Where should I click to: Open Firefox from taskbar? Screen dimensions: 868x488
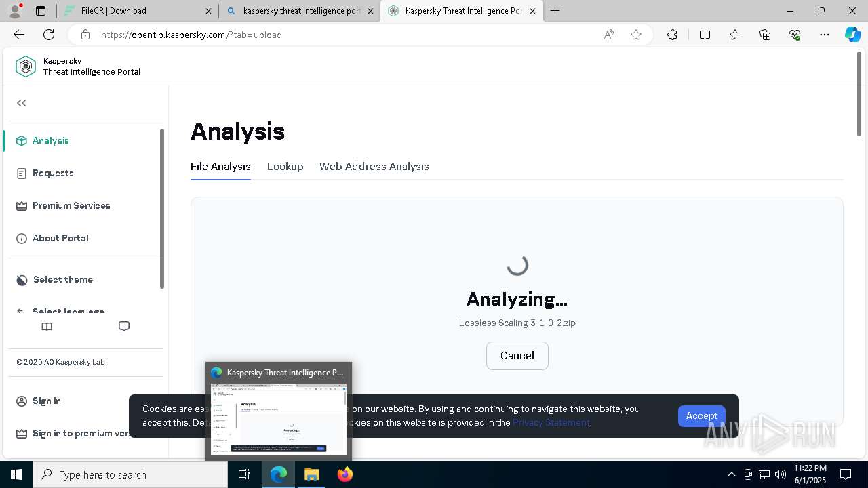[x=345, y=474]
